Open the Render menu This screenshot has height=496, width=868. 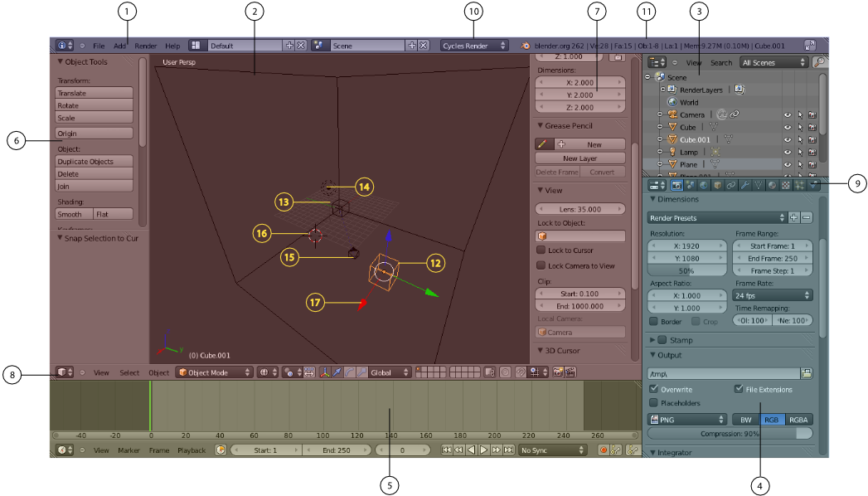pos(146,46)
